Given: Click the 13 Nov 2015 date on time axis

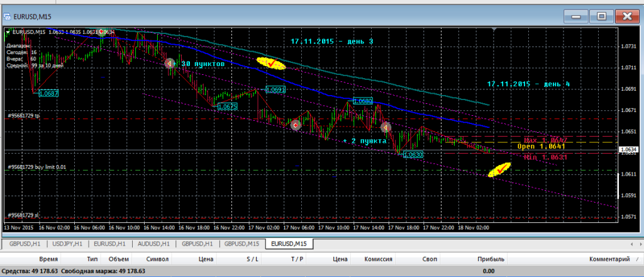Looking at the screenshot, I should (x=18, y=227).
